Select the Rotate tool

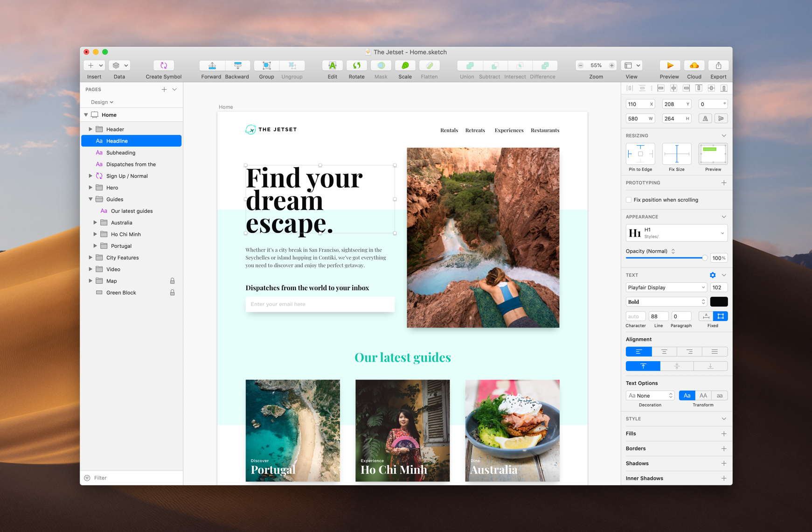(x=356, y=66)
